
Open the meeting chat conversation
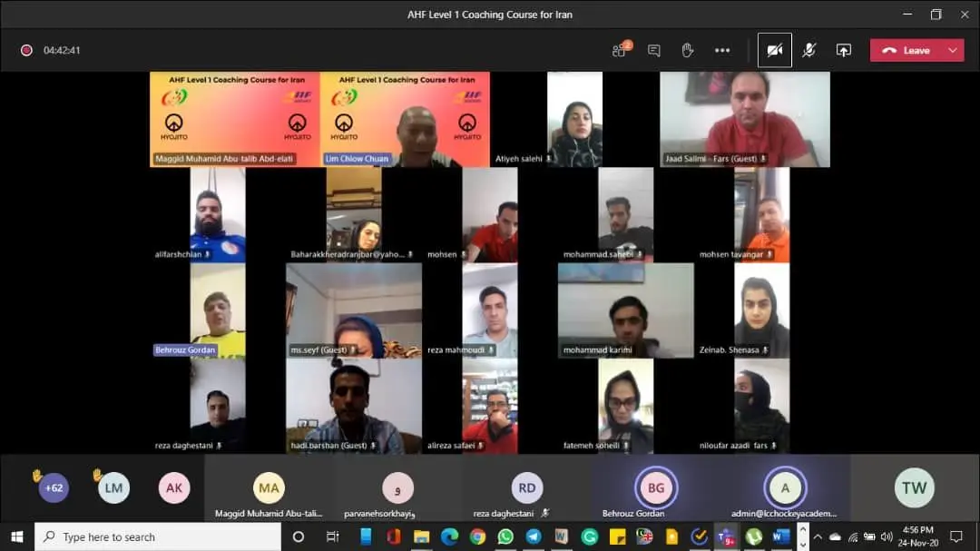coord(654,51)
